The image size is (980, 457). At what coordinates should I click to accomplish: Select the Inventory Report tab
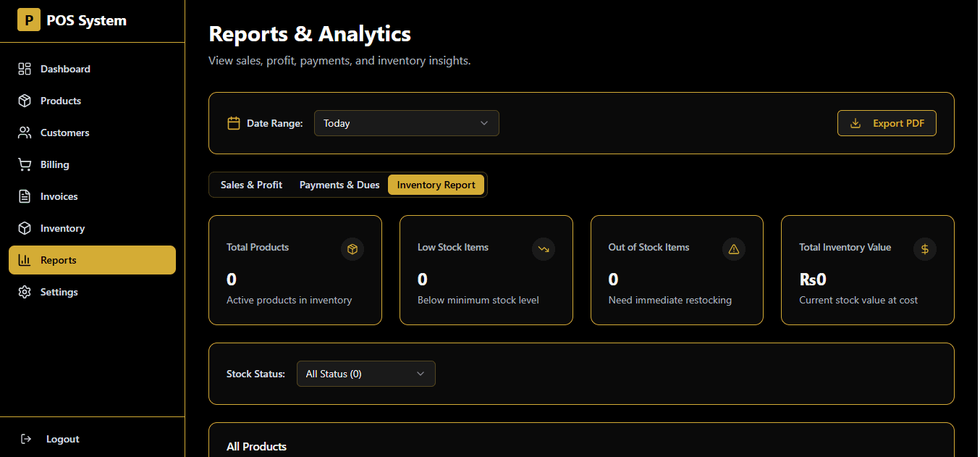point(436,185)
